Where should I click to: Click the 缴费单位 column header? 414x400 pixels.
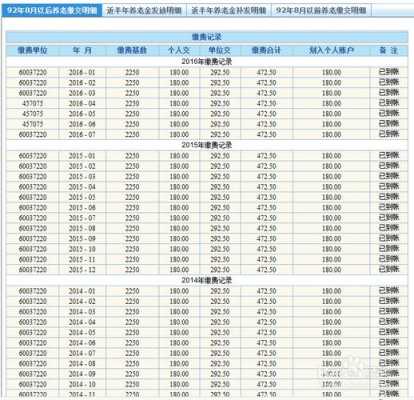pos(32,50)
